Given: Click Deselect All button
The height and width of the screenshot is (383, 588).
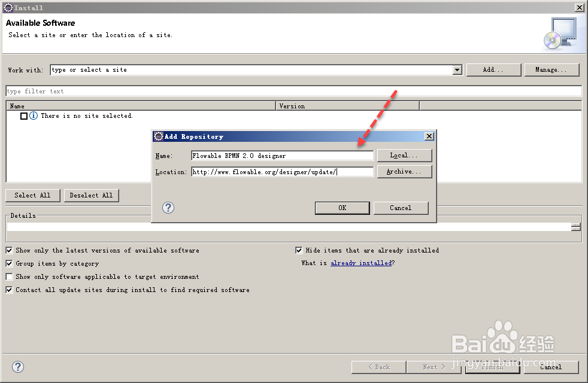Looking at the screenshot, I should tap(91, 195).
